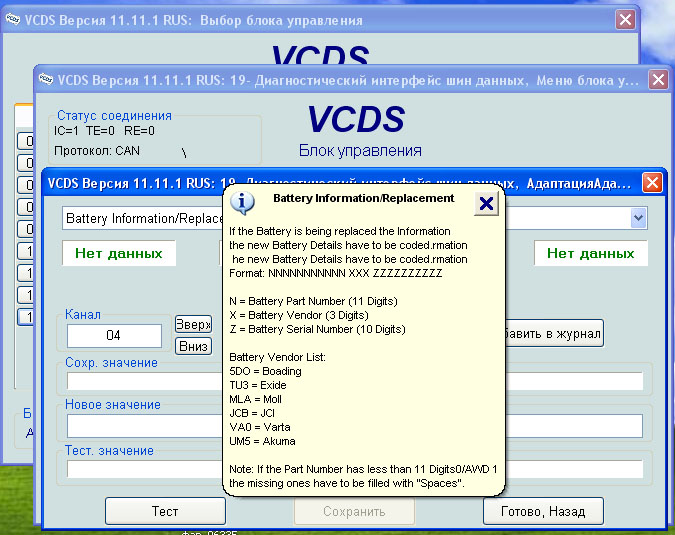Screen dimensions: 675x535
Task: Close the Выбор блока управления window
Action: 625,20
